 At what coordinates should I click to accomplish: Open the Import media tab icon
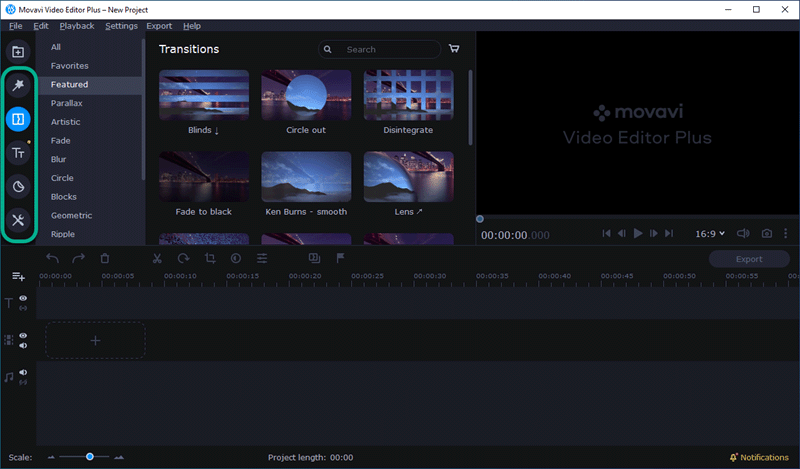point(18,52)
